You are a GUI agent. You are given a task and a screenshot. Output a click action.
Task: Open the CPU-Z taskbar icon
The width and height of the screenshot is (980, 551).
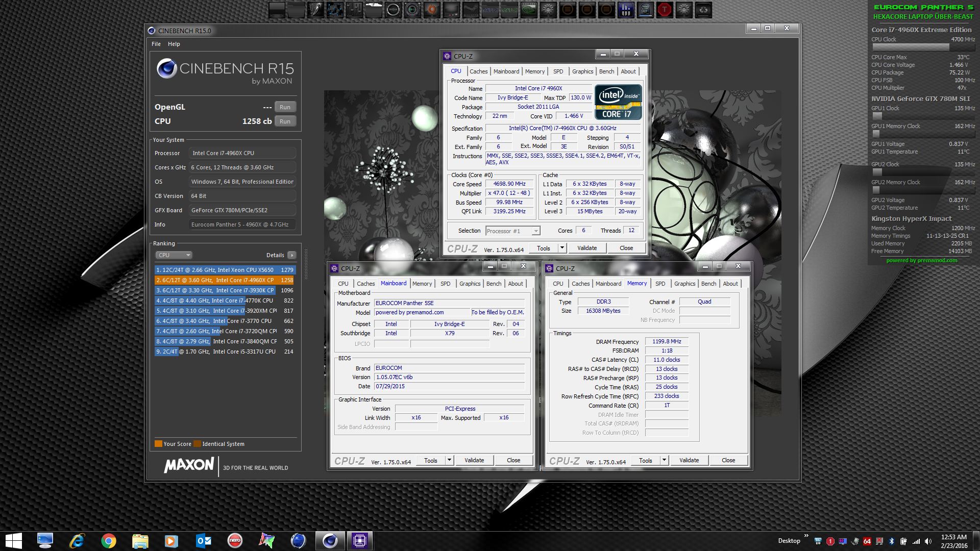pos(359,541)
